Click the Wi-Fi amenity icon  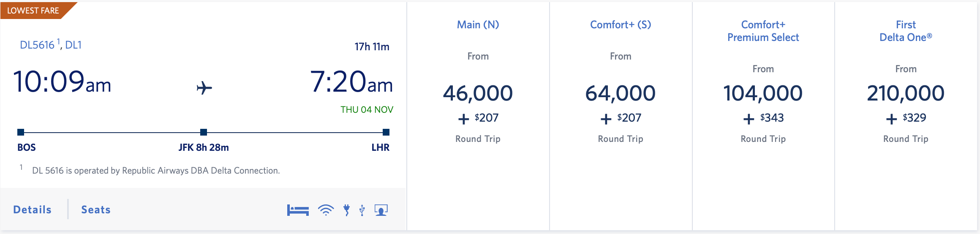(x=326, y=210)
